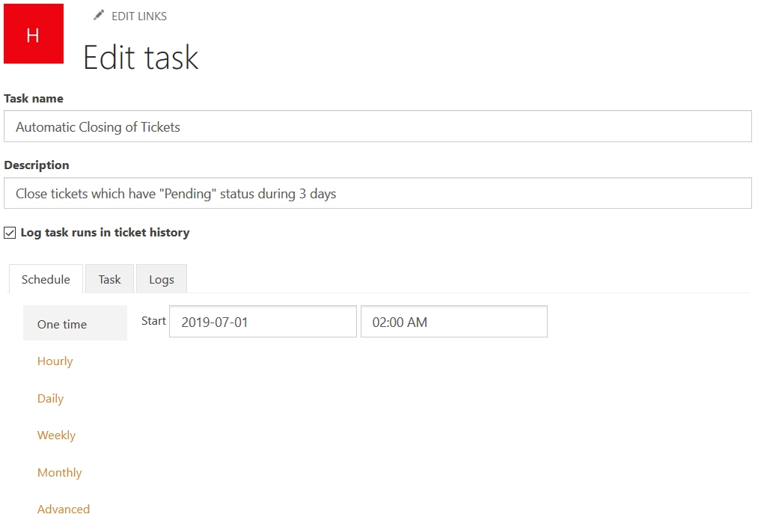Toggle Log task runs in ticket history checkbox

coord(10,233)
